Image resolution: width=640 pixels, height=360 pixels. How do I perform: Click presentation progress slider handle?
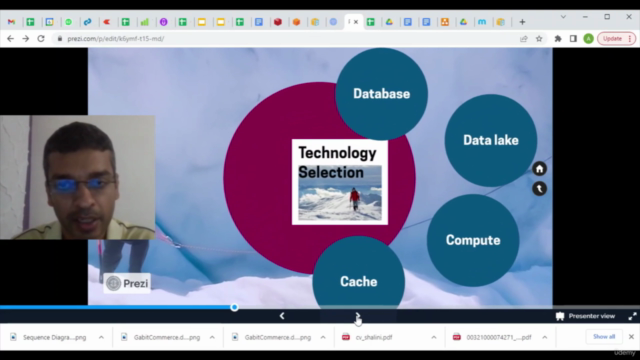tap(234, 307)
